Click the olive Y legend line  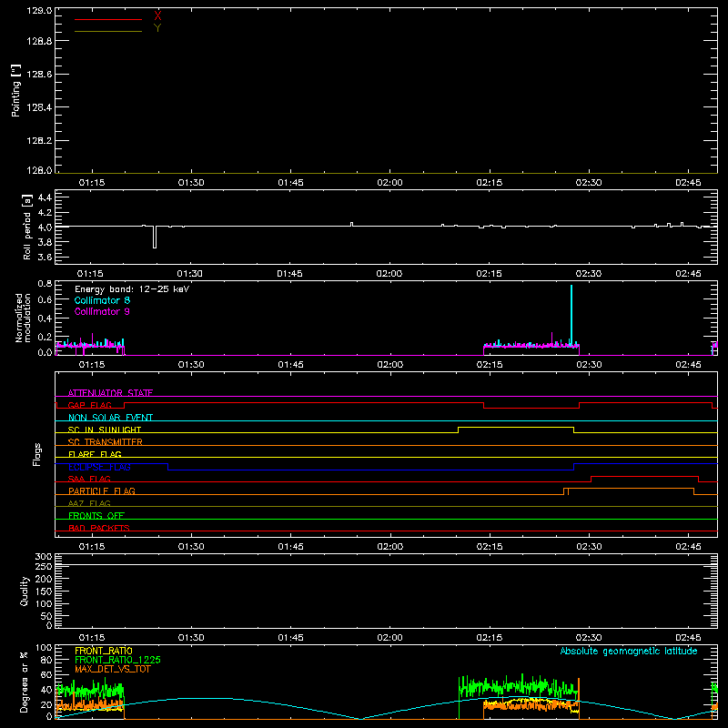click(108, 31)
